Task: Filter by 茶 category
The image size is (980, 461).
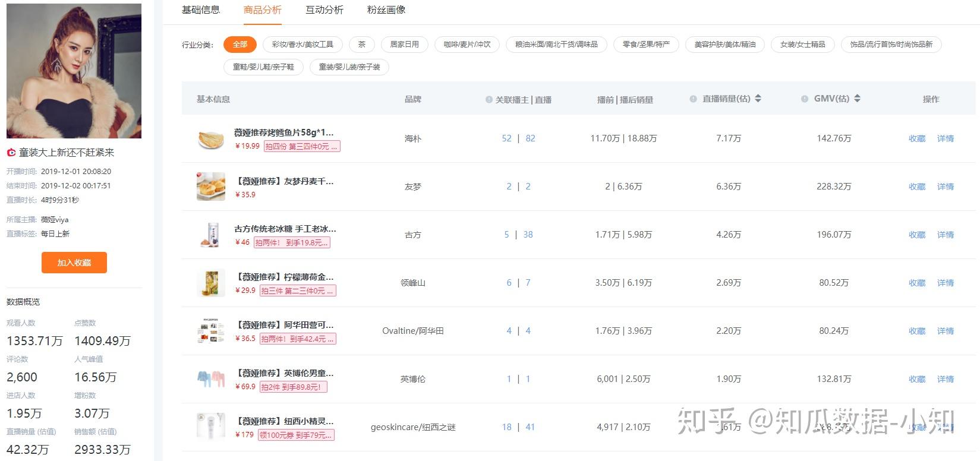Action: point(361,45)
